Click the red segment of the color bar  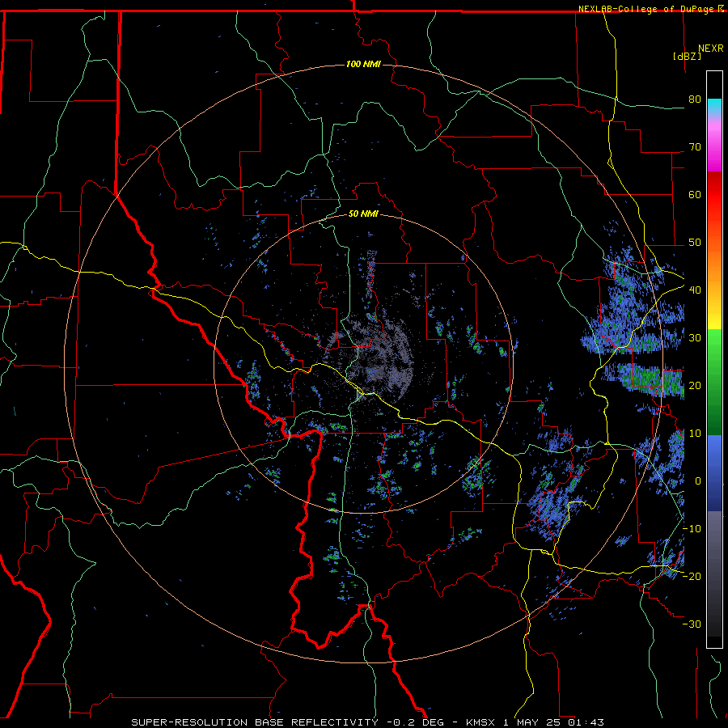click(714, 195)
